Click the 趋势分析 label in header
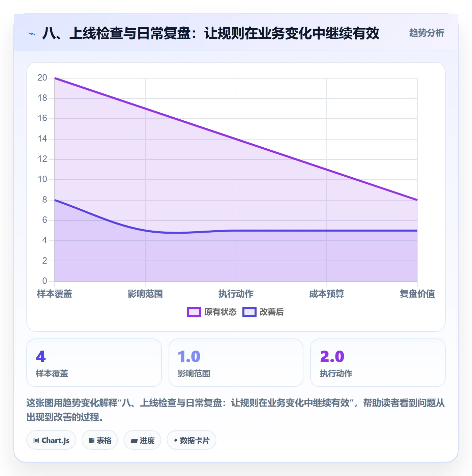472x476 pixels. coord(426,33)
